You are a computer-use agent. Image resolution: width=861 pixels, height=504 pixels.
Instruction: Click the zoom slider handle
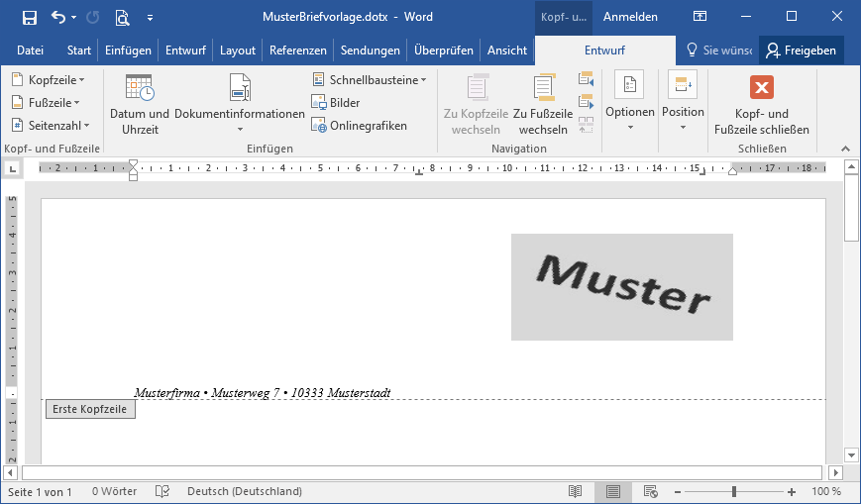[x=734, y=491]
